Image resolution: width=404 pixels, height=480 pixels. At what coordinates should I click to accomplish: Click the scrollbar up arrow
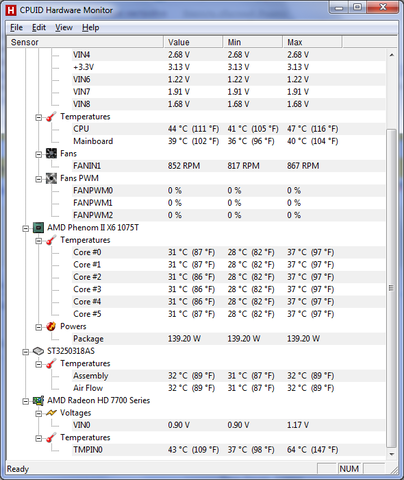392,55
